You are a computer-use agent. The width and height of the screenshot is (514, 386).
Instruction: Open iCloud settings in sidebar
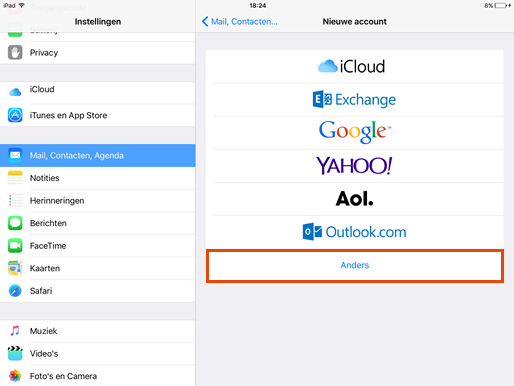[x=98, y=92]
